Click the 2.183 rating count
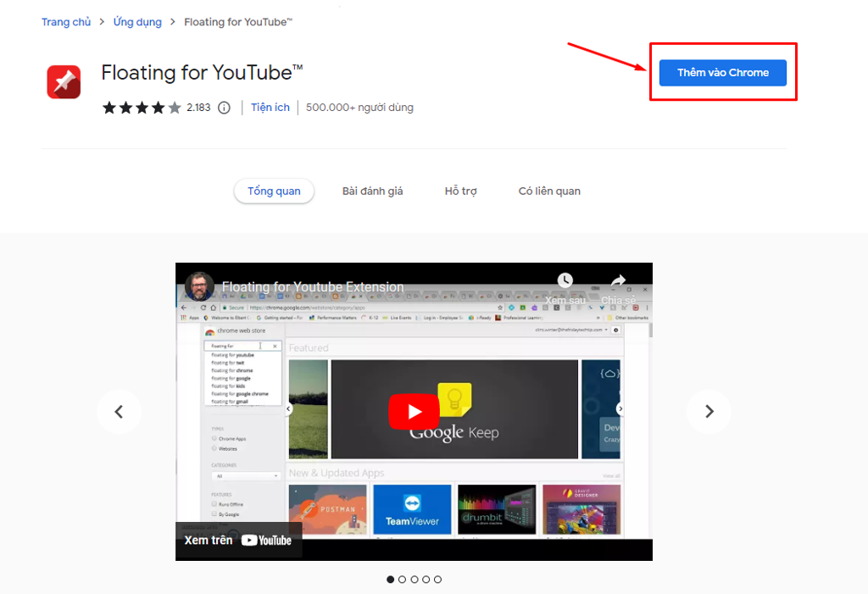Image resolution: width=868 pixels, height=594 pixels. [198, 108]
